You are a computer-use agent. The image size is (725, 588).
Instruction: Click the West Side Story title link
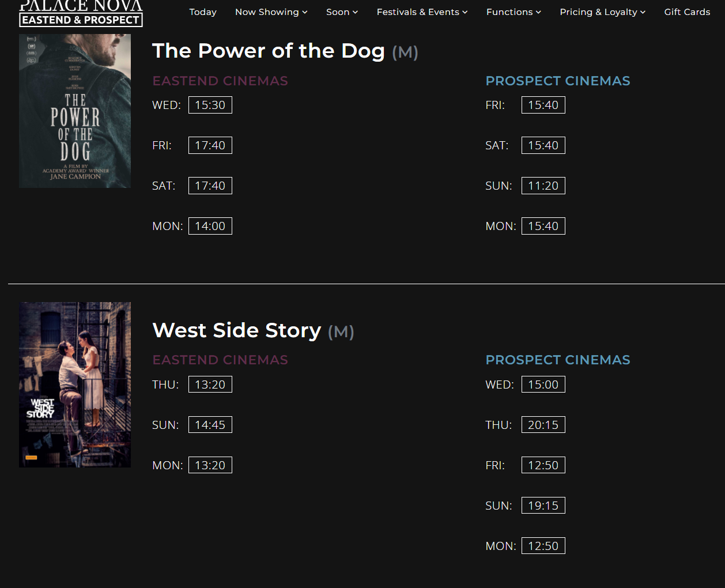237,330
